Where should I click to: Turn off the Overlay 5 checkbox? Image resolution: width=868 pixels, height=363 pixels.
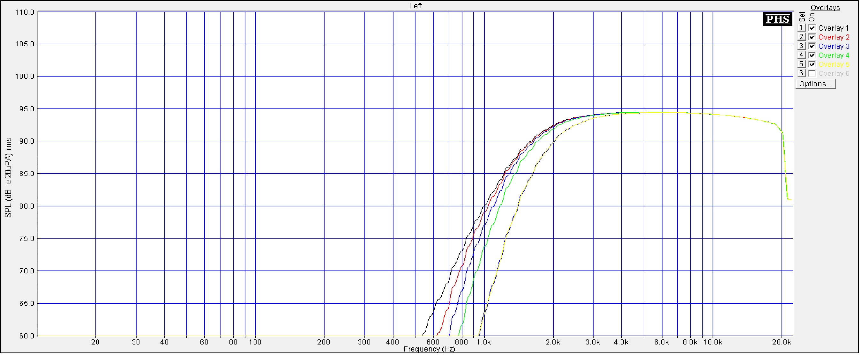pyautogui.click(x=812, y=64)
